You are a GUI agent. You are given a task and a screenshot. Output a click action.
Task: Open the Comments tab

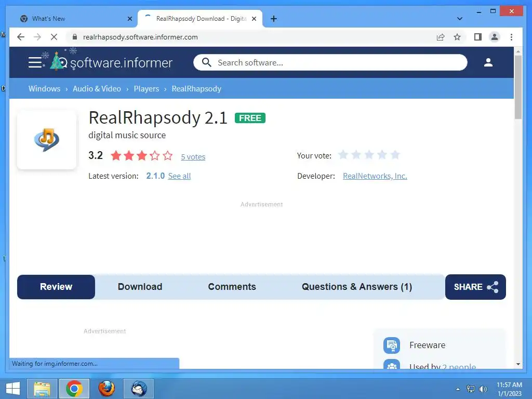pyautogui.click(x=232, y=287)
